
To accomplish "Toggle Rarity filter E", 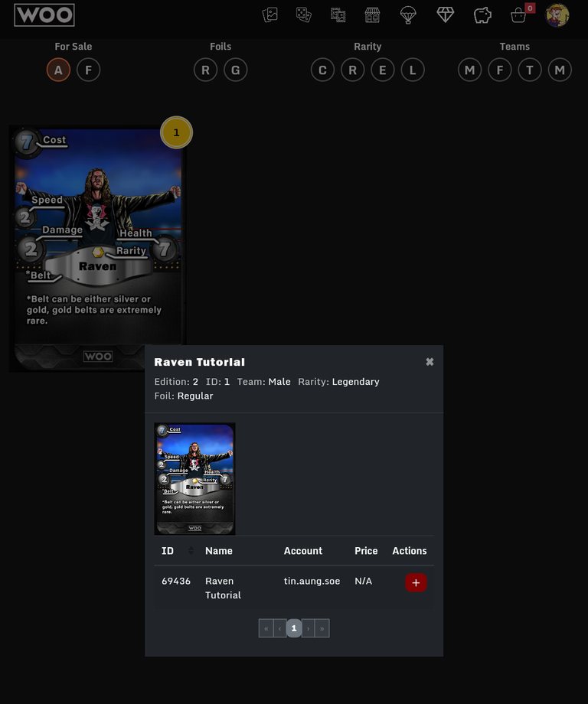I will [383, 70].
